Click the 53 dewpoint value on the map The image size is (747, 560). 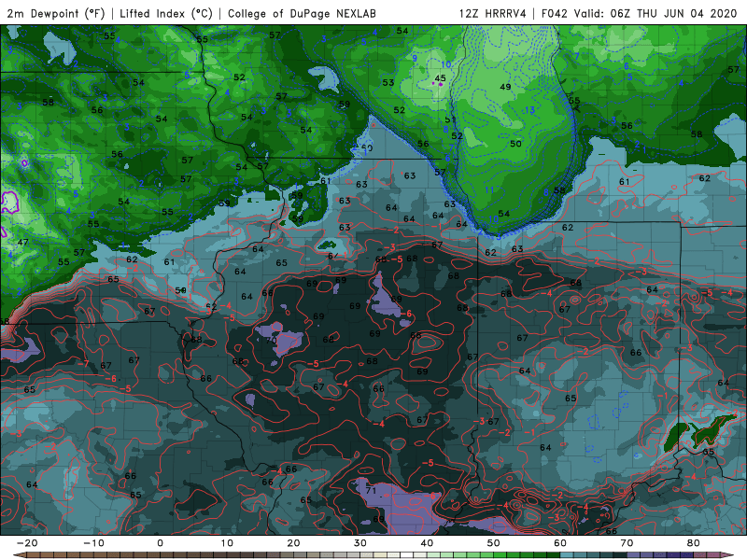click(388, 82)
